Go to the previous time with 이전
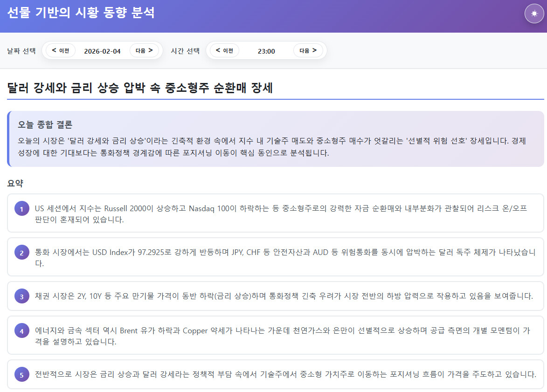 coord(224,51)
